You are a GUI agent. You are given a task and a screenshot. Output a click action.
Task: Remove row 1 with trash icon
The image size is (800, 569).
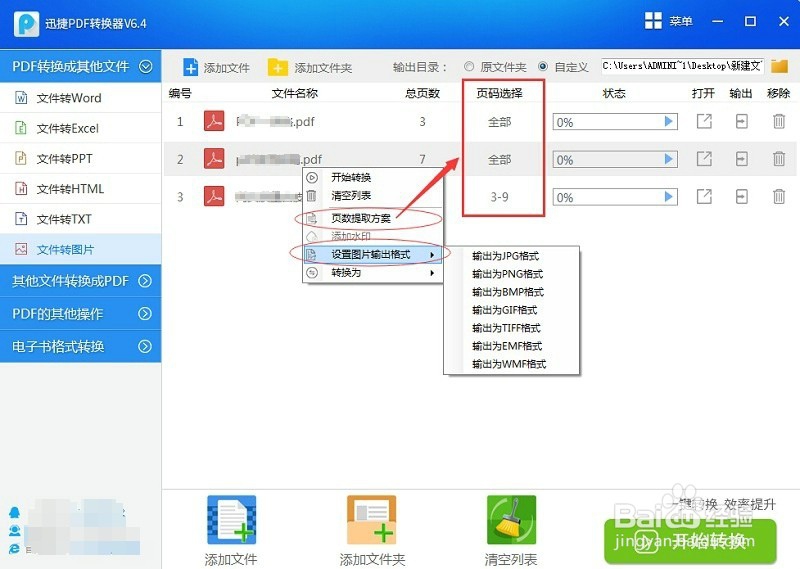pos(779,121)
